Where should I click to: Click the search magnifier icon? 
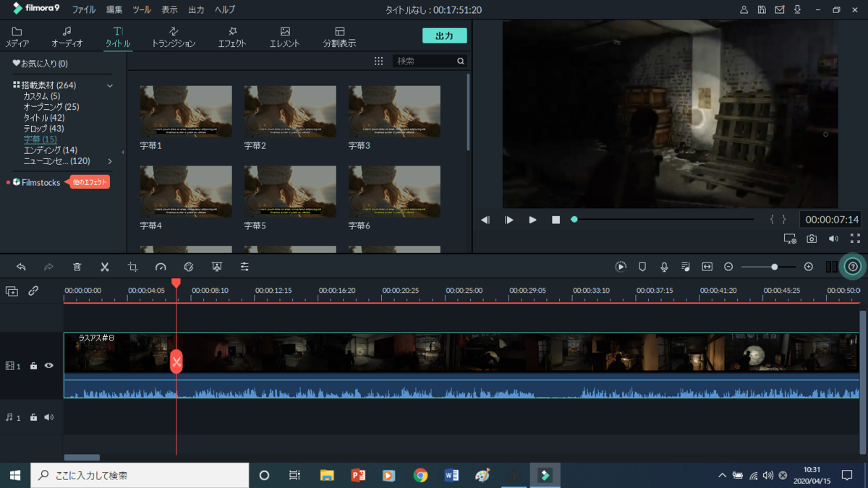coord(461,61)
